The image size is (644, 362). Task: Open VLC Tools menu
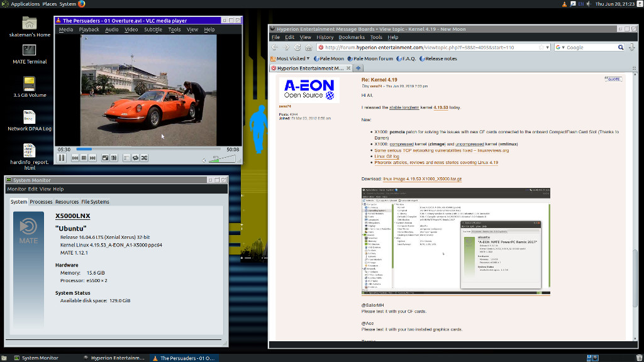tap(174, 30)
